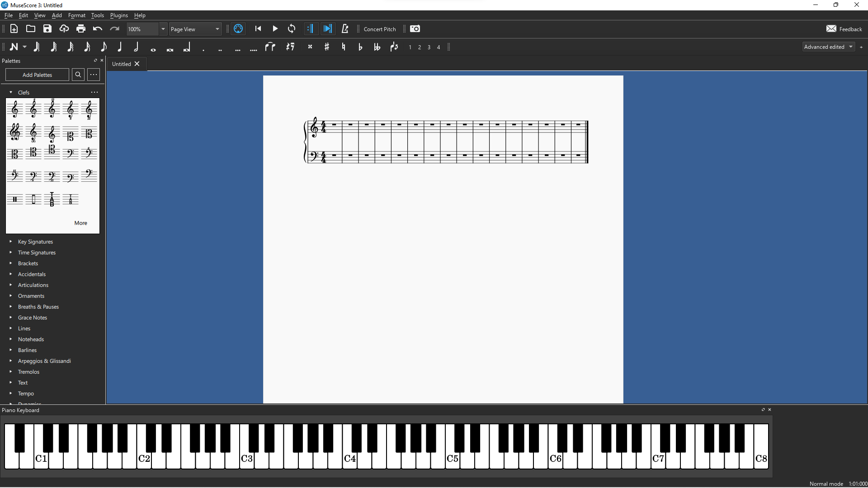868x488 pixels.
Task: Click the Add Palettes button
Action: click(x=37, y=75)
